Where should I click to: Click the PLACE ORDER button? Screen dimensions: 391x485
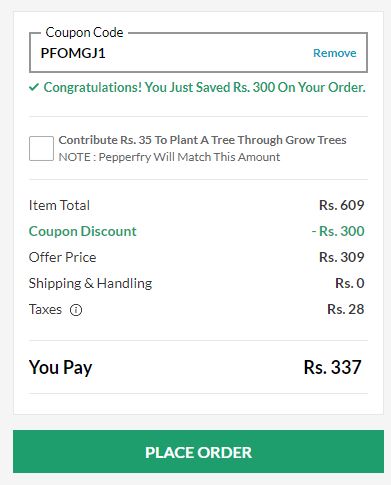coord(198,451)
